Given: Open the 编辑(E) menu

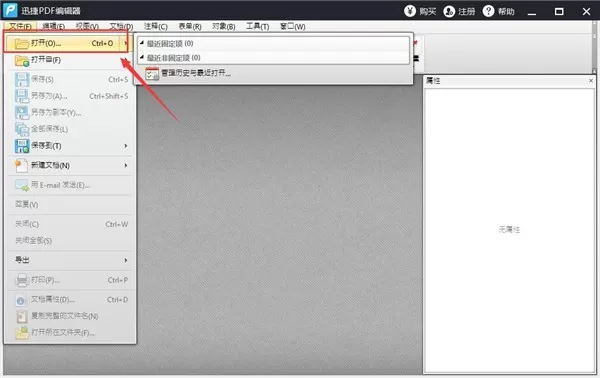Looking at the screenshot, I should coord(54,26).
